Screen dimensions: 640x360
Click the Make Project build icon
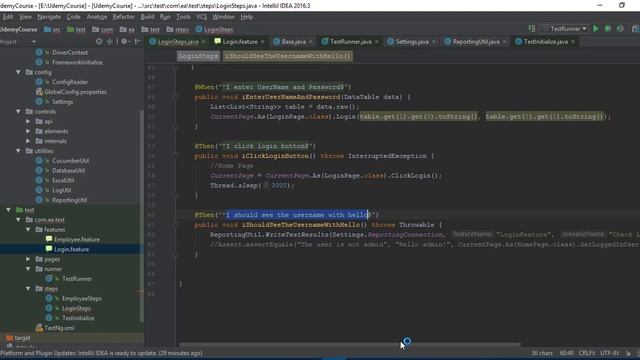(x=532, y=29)
